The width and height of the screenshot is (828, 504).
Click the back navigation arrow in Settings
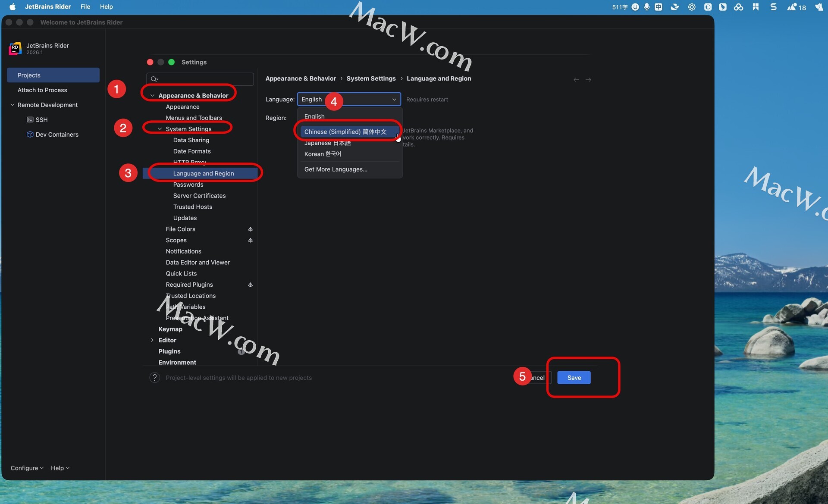tap(576, 80)
